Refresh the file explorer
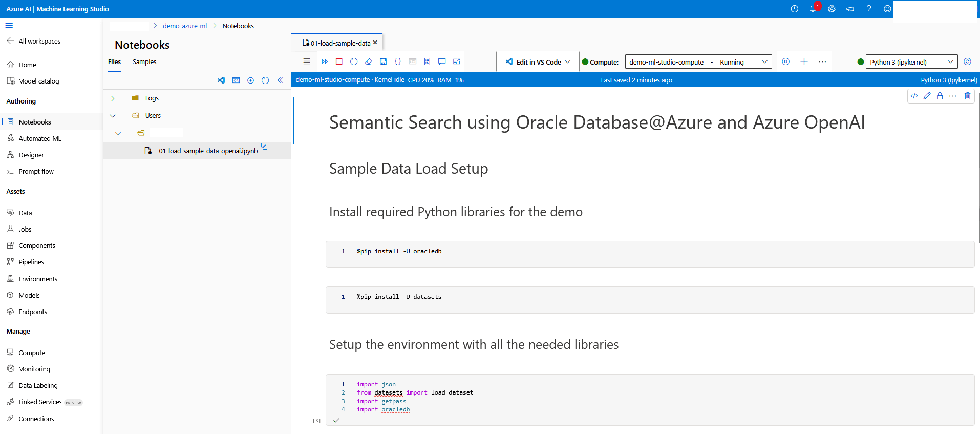Screen dimensions: 980x434 pyautogui.click(x=265, y=80)
